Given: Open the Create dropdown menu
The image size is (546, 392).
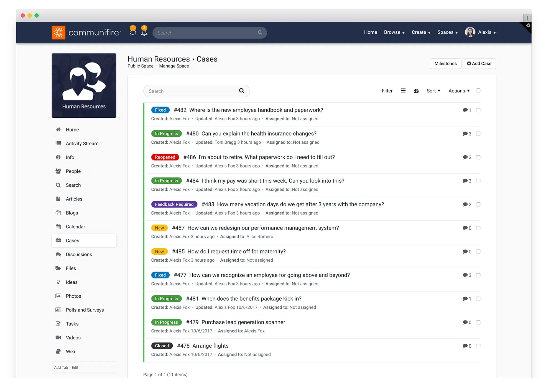Looking at the screenshot, I should coord(421,32).
